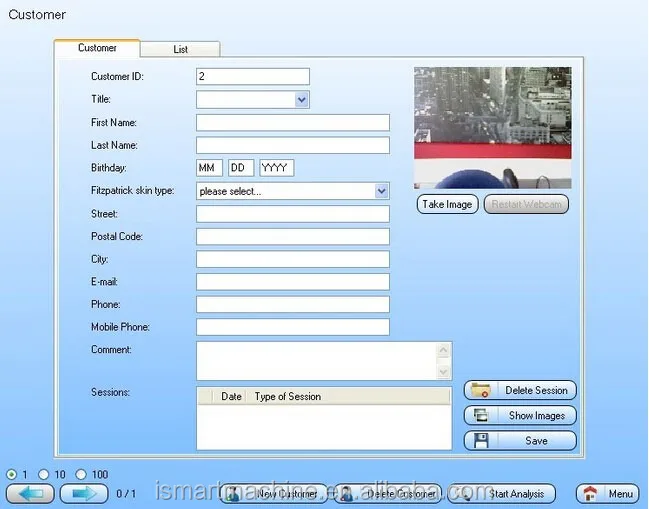Open Menu using the home icon

click(x=591, y=494)
